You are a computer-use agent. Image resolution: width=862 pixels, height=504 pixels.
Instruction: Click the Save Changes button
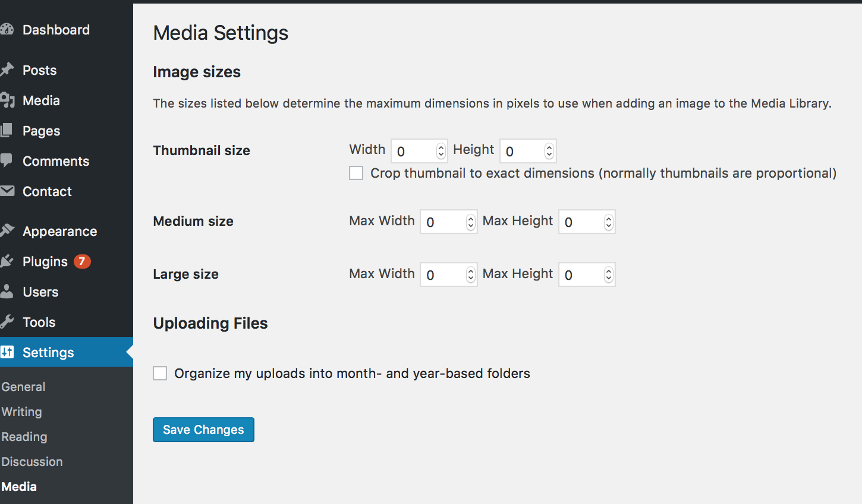(x=203, y=430)
